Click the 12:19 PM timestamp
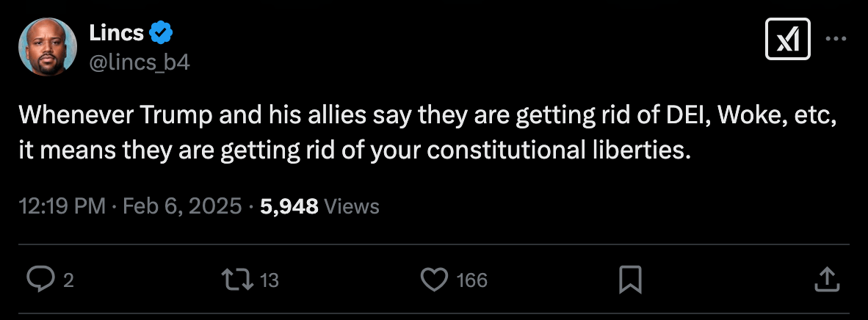This screenshot has width=868, height=320. [x=62, y=207]
